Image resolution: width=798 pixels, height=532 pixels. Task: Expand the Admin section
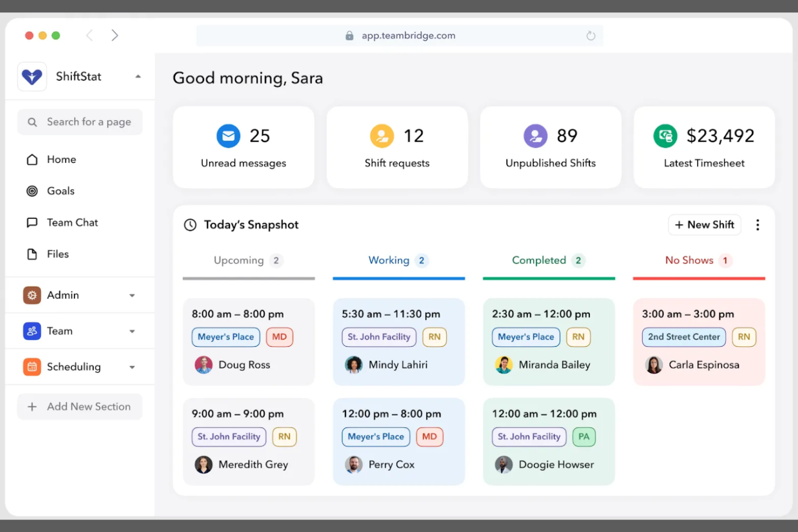132,295
